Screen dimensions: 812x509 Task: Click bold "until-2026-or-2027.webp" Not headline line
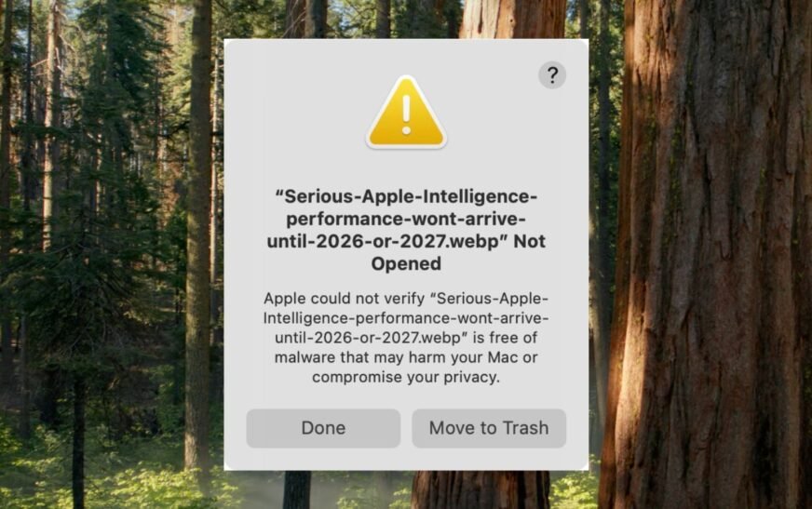tap(406, 241)
